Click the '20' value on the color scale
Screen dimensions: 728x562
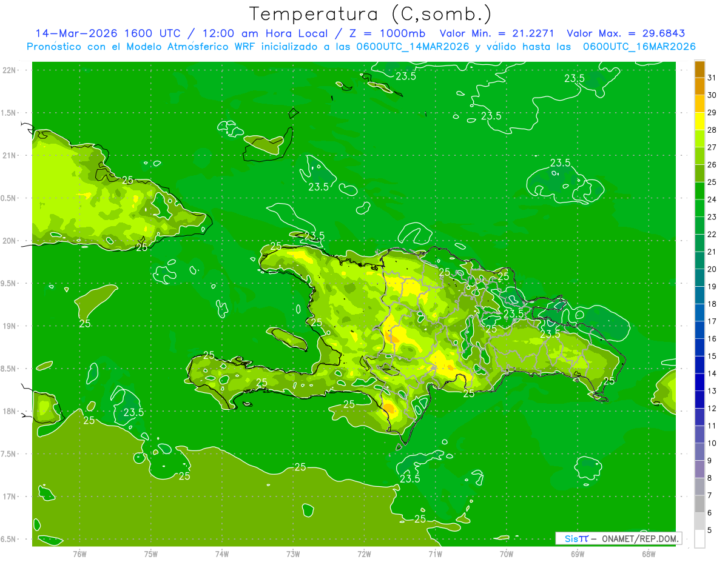tap(712, 269)
